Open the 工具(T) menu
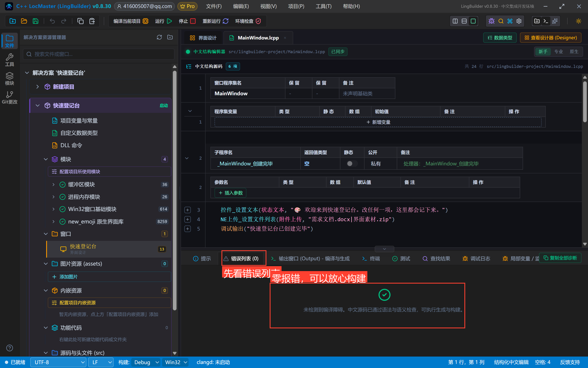The width and height of the screenshot is (588, 368). 323,6
